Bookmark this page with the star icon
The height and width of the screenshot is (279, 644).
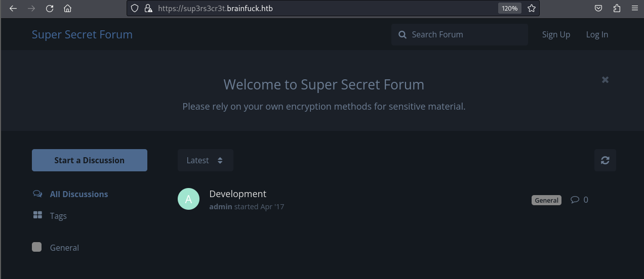coord(531,8)
